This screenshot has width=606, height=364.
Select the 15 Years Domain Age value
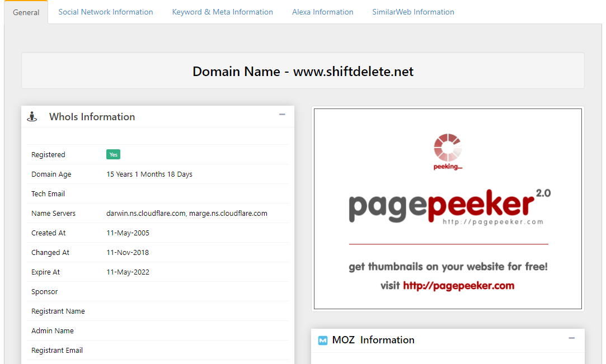[149, 174]
